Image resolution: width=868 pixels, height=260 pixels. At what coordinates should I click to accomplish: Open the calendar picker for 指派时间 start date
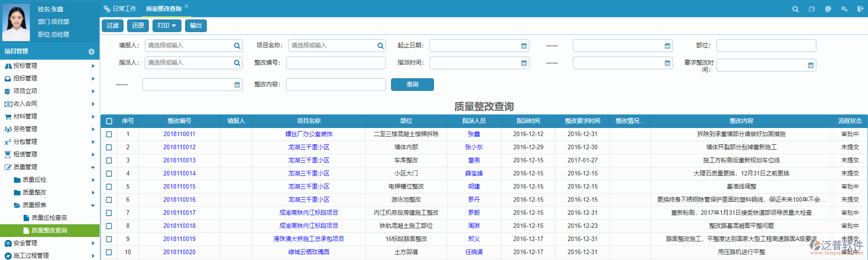pyautogui.click(x=524, y=63)
